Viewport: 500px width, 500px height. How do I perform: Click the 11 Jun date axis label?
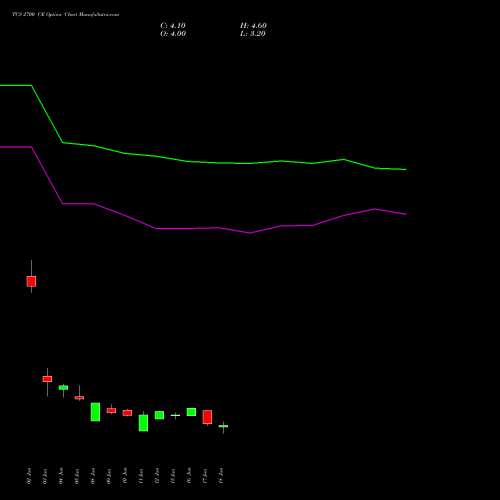coord(141,476)
